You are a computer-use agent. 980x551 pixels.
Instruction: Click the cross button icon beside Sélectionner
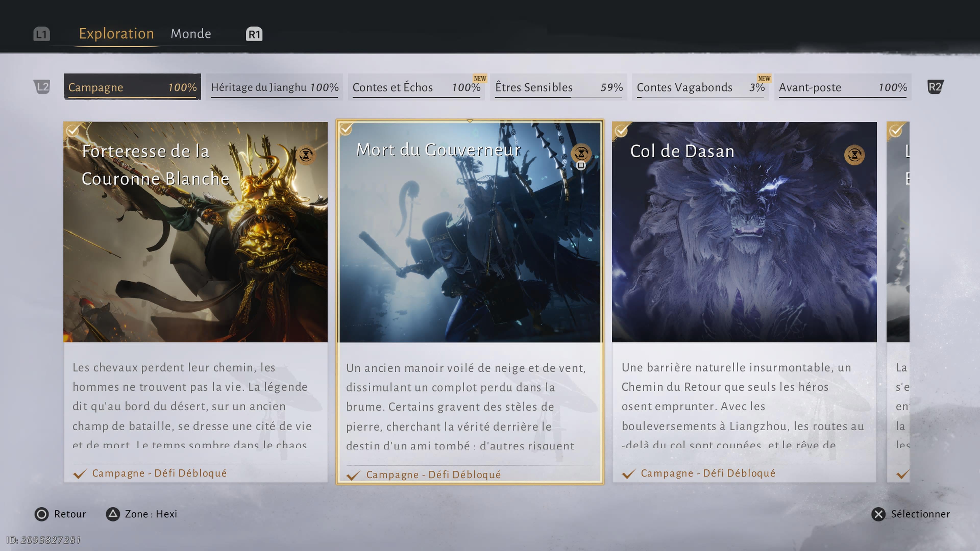pos(878,514)
